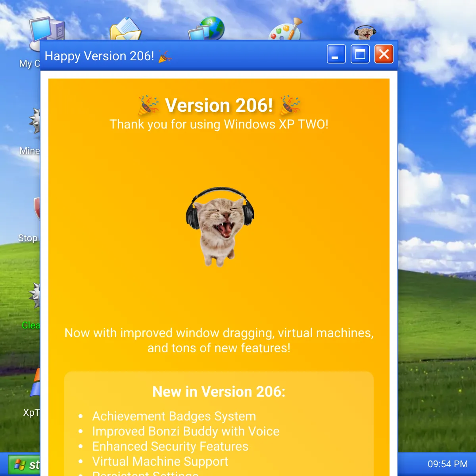The width and height of the screenshot is (476, 476).
Task: Open the Stop shield desktop icon
Action: 37,208
